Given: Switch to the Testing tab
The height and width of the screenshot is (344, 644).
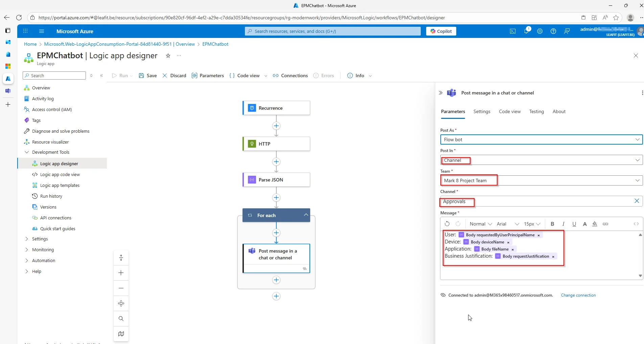Looking at the screenshot, I should click(536, 111).
